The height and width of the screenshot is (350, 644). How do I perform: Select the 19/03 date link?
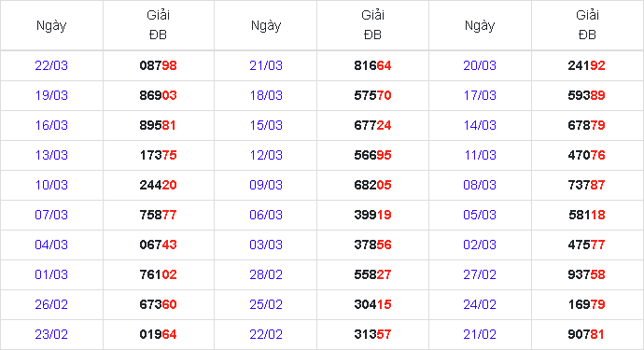pyautogui.click(x=51, y=95)
